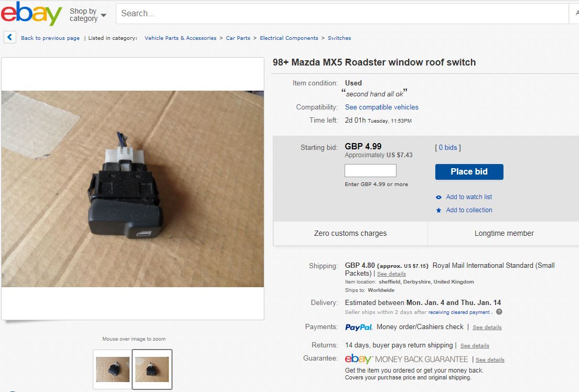Click Add to watch list

click(469, 197)
